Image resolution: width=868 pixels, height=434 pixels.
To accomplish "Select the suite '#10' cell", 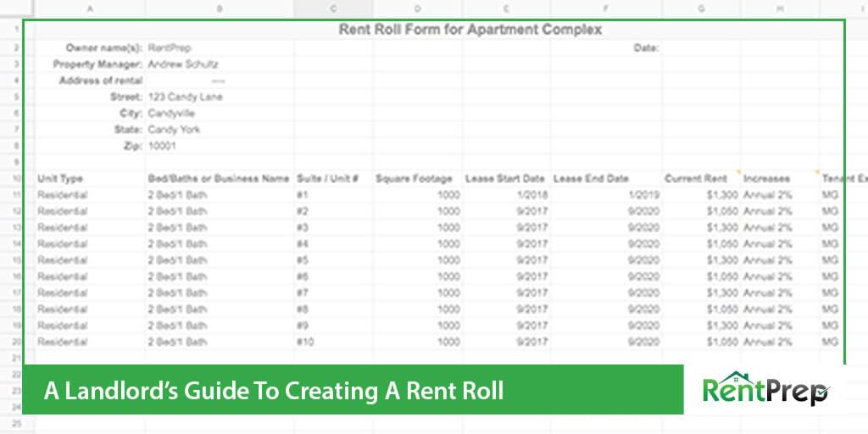I will point(307,342).
